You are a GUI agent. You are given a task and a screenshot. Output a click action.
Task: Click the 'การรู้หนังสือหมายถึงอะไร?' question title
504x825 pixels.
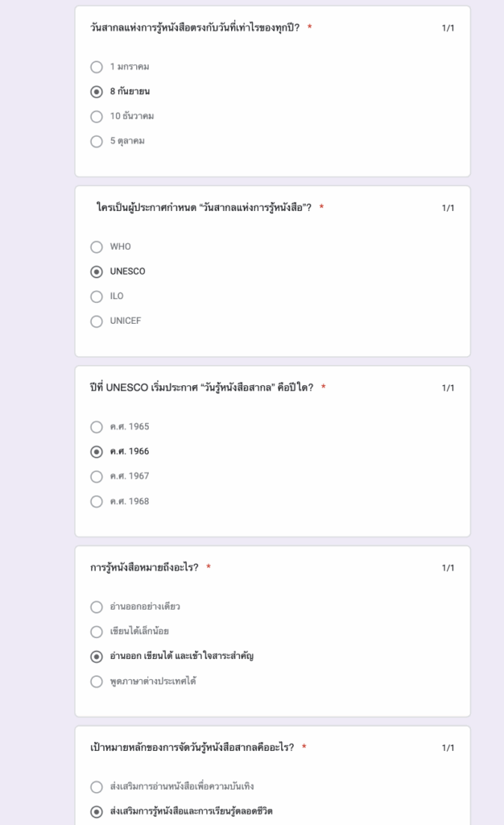[x=144, y=568]
